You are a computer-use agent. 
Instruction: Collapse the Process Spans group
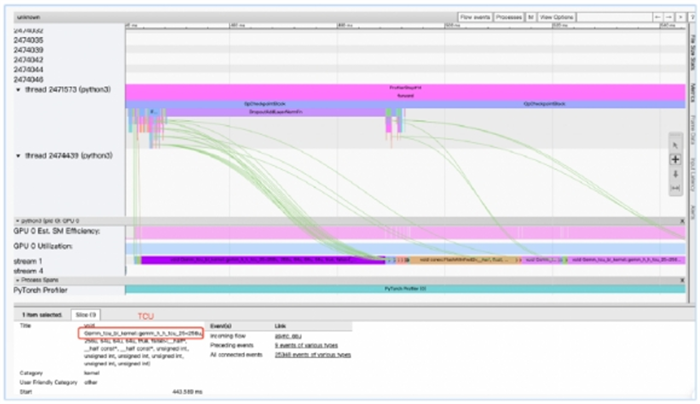(x=17, y=280)
